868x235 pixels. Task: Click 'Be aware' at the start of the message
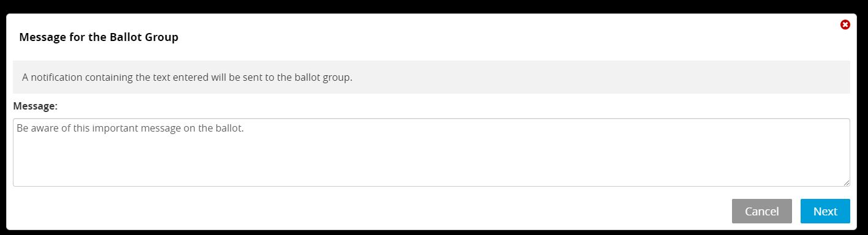[x=34, y=129]
